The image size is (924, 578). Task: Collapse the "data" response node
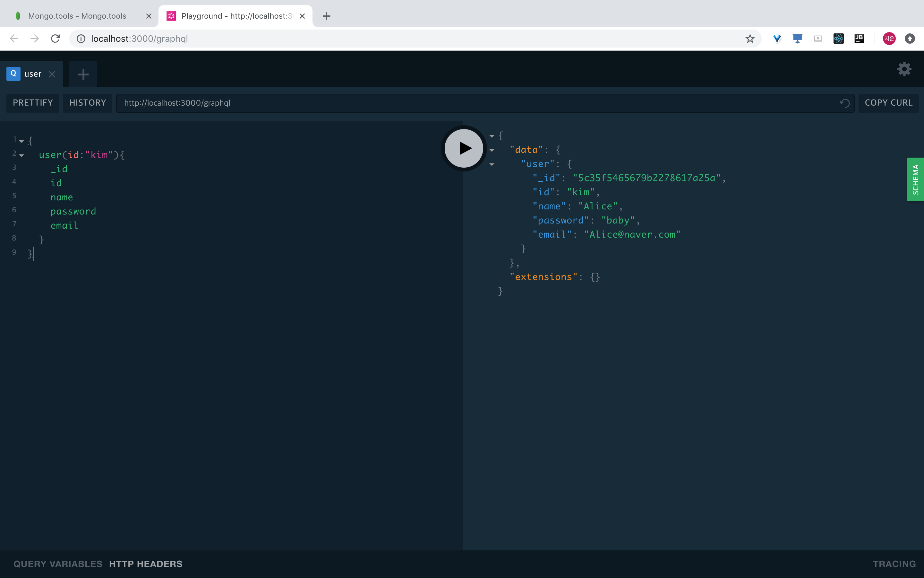point(492,150)
